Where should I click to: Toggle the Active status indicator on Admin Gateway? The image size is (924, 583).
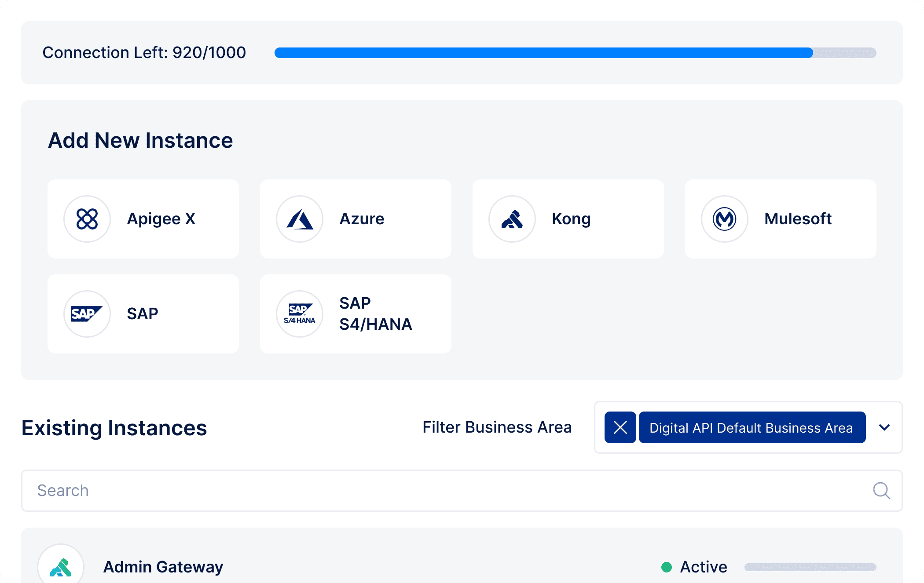pyautogui.click(x=667, y=567)
